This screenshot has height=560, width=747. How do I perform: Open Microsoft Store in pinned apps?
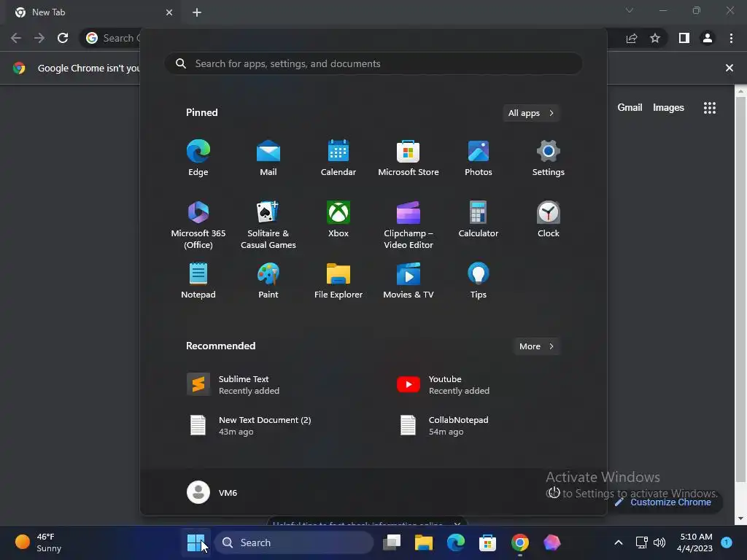pyautogui.click(x=409, y=157)
